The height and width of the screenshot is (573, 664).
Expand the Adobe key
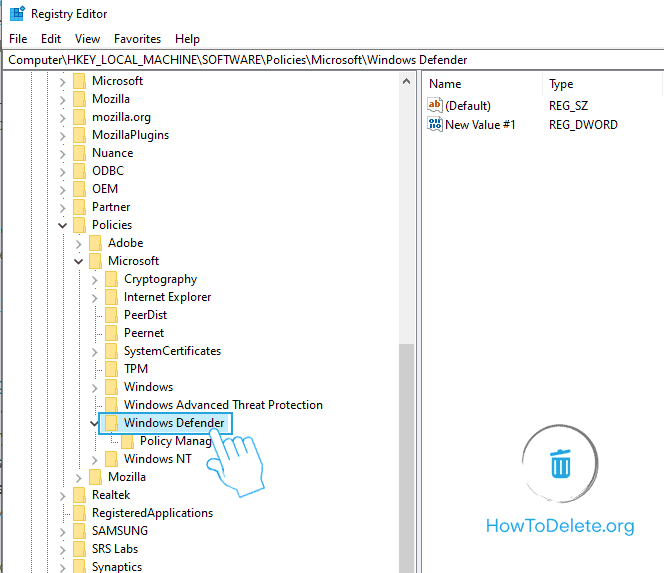click(x=79, y=244)
